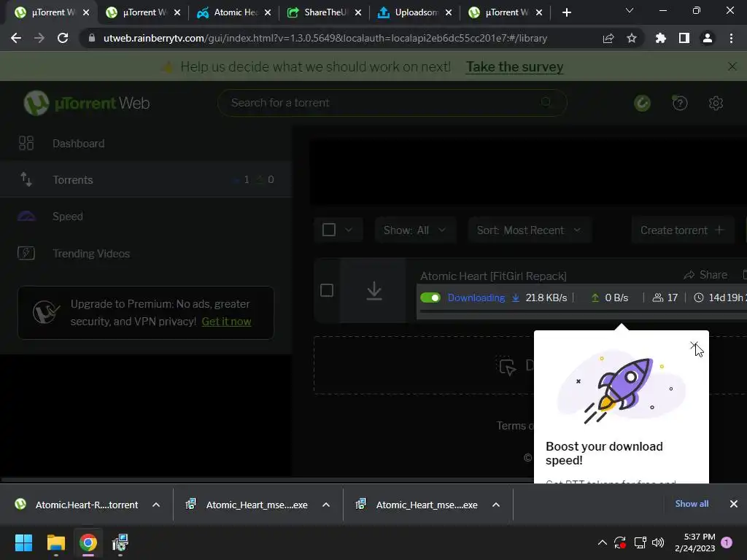
Task: Reload the current page
Action: coord(63,38)
